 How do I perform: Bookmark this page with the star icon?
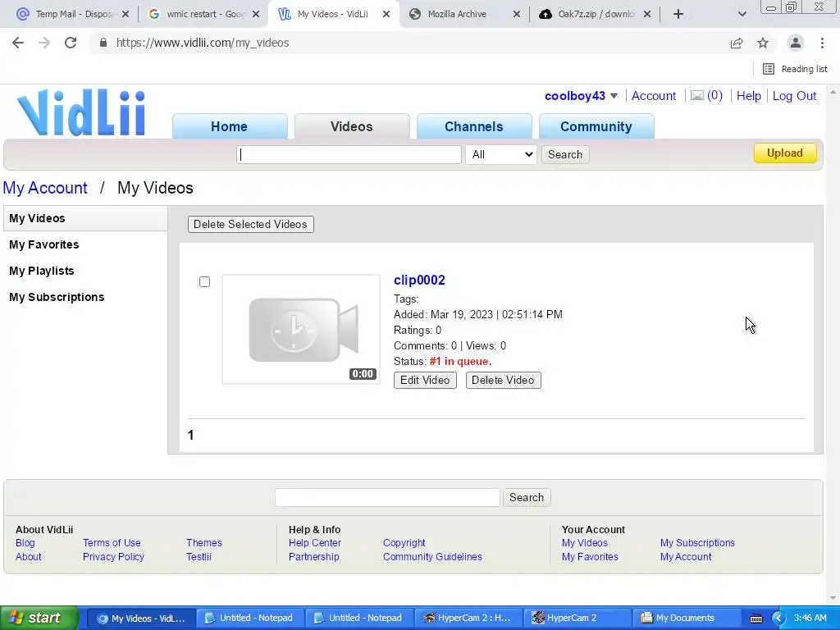click(x=763, y=43)
